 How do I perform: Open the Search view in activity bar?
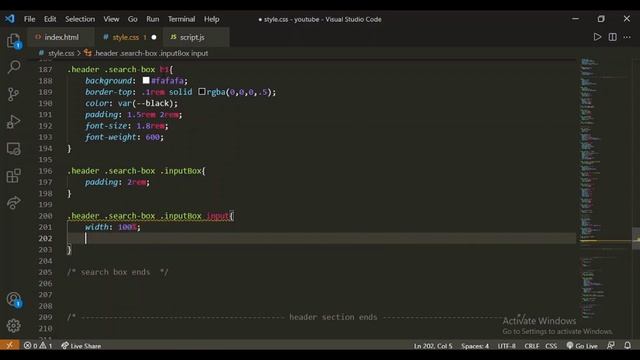pos(13,67)
